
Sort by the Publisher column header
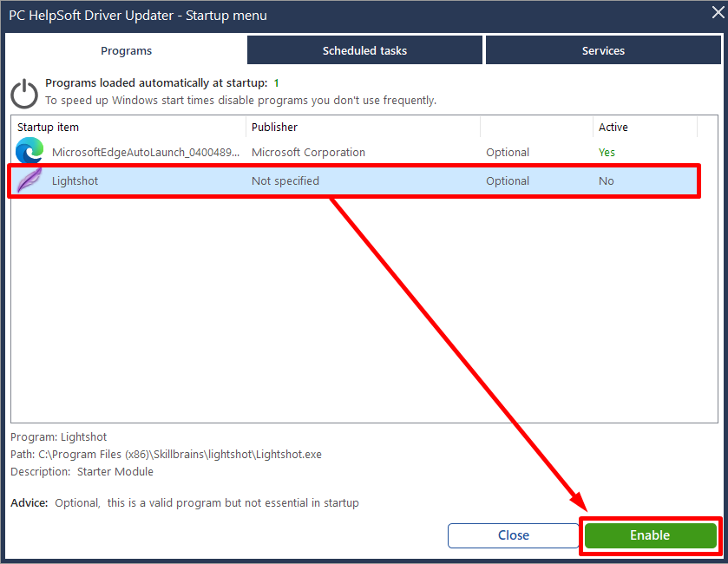(363, 128)
